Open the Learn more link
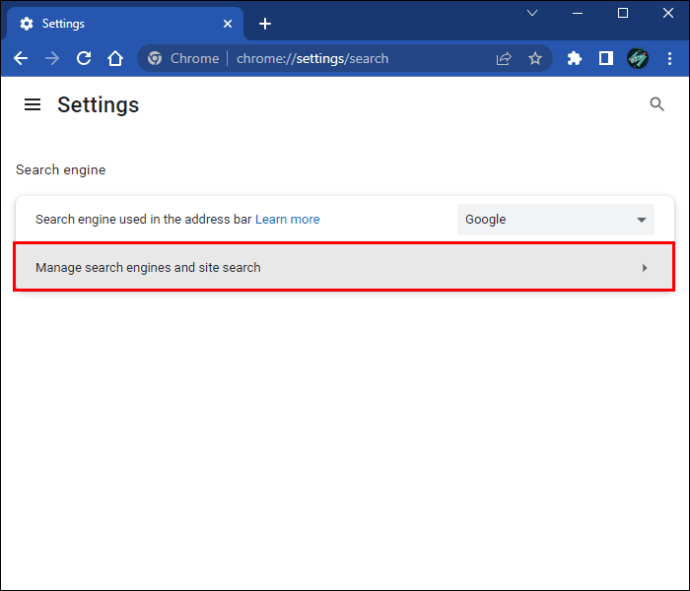This screenshot has width=690, height=591. pyautogui.click(x=287, y=219)
